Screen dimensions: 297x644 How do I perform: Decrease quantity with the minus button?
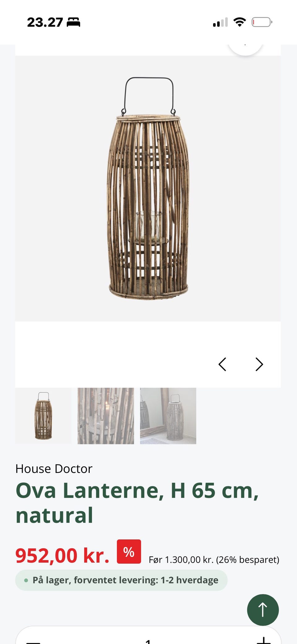coord(33,642)
